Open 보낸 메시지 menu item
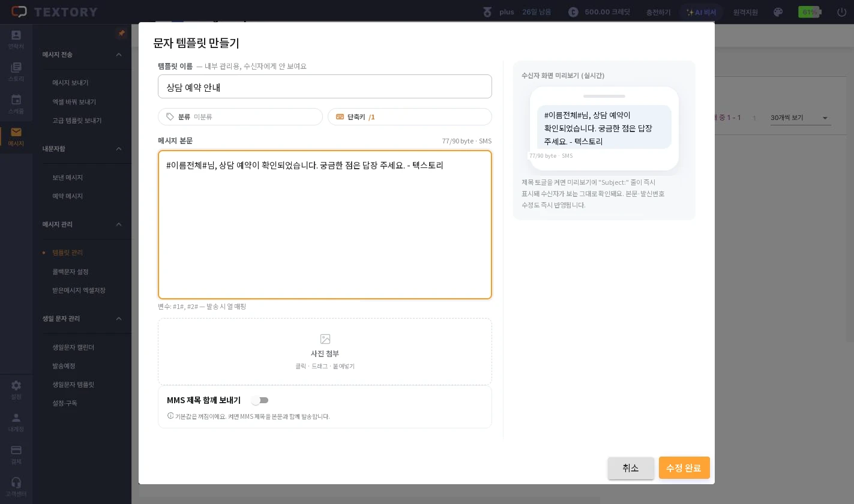 [68, 178]
